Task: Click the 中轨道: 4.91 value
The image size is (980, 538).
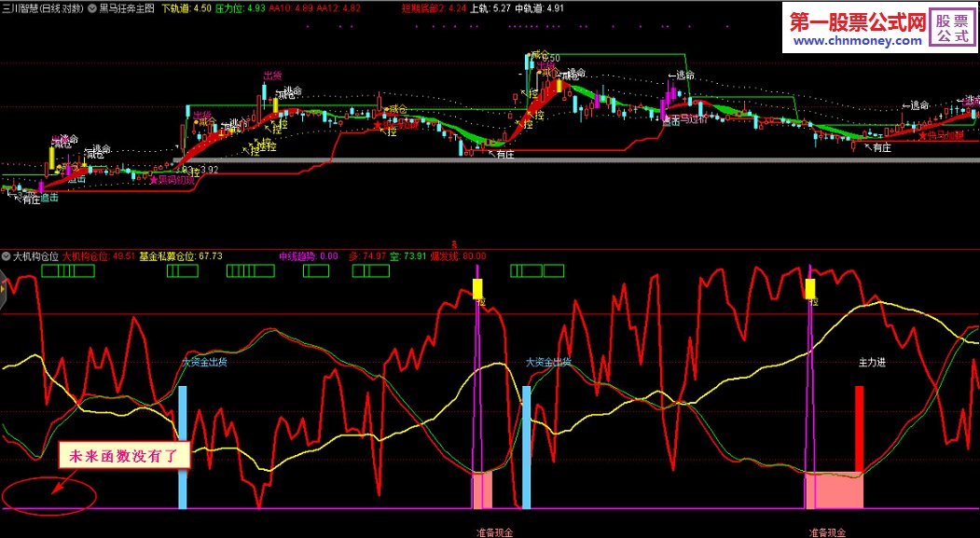Action: coord(540,8)
